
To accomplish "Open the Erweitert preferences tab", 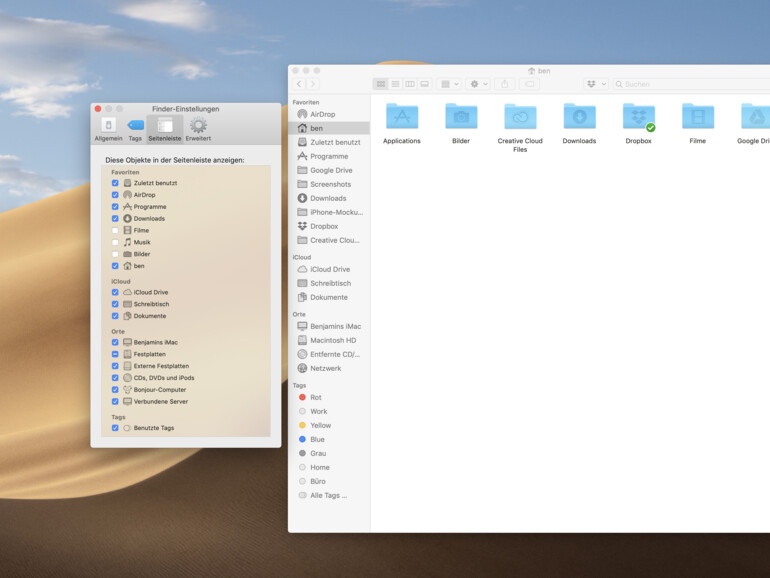I will click(x=198, y=127).
